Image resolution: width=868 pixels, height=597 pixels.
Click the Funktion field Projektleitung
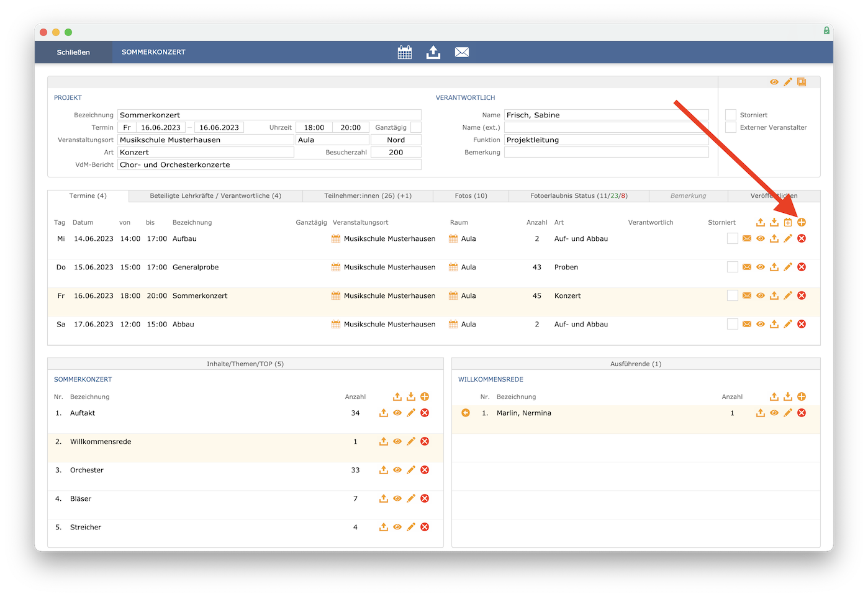pos(607,140)
